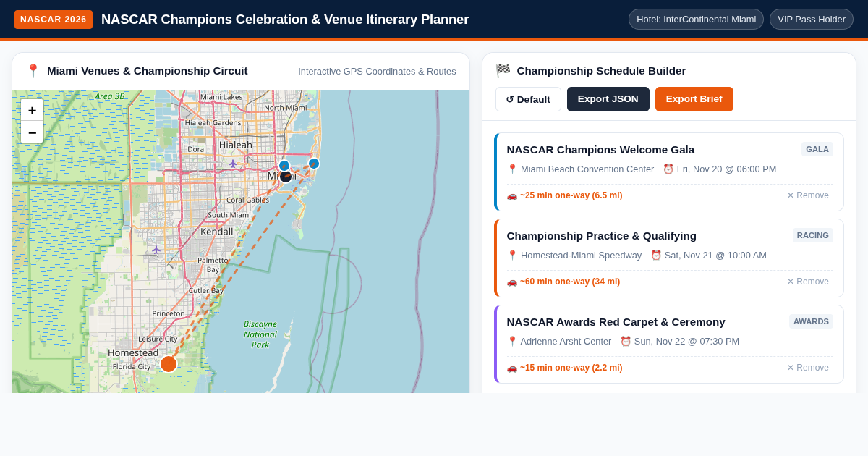
Task: Click the Homestead-Miami Speedway venue text
Action: point(581,255)
